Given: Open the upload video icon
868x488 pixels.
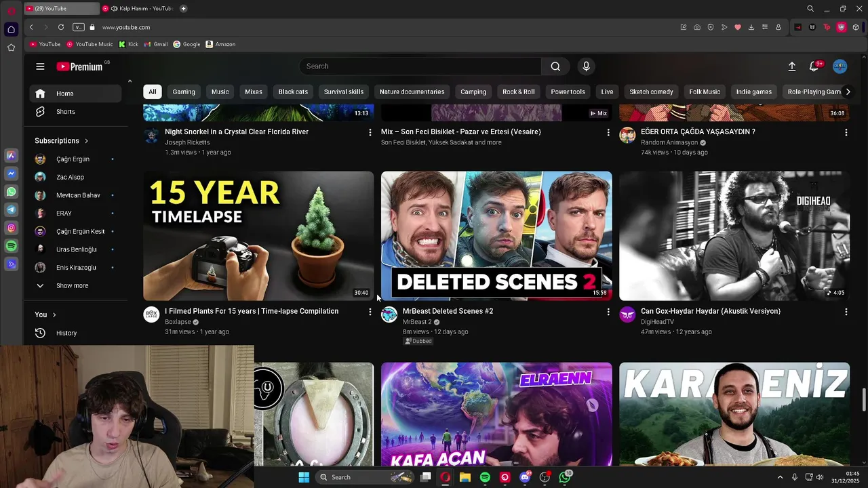Looking at the screenshot, I should [x=791, y=66].
